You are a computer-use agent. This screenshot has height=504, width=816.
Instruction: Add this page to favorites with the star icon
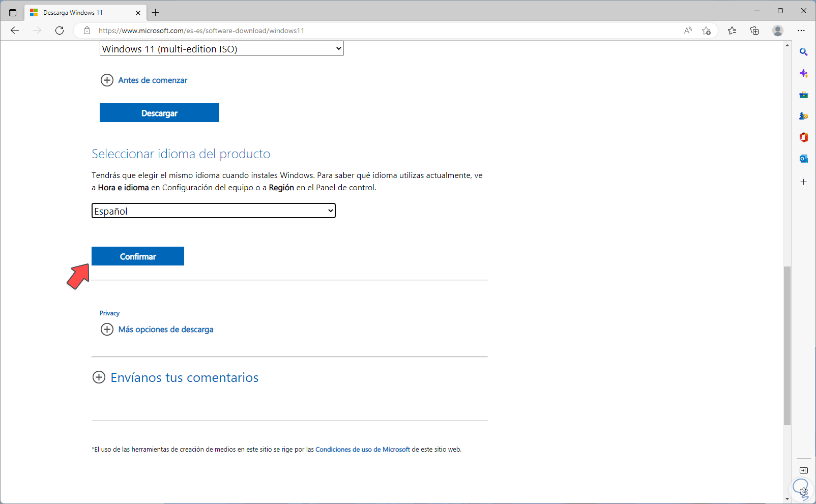[x=706, y=31]
